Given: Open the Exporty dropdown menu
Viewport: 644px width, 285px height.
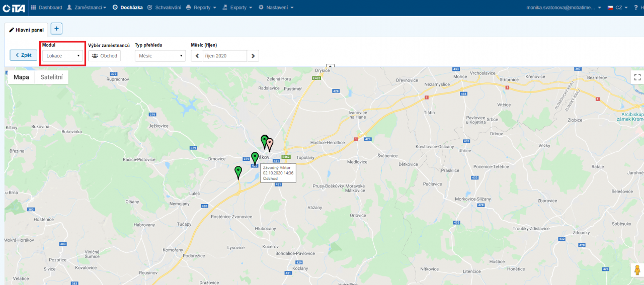Looking at the screenshot, I should [237, 8].
